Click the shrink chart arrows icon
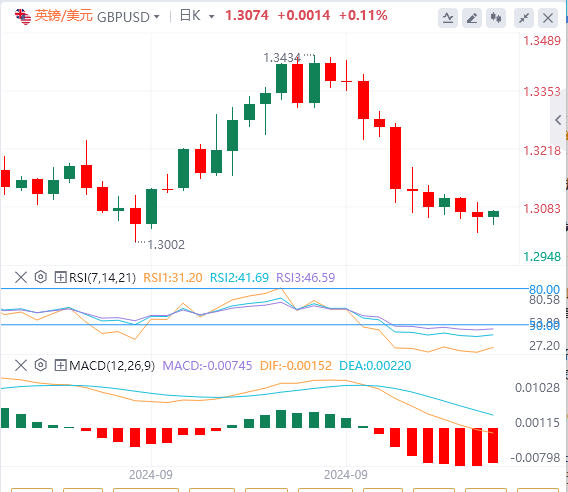 524,18
